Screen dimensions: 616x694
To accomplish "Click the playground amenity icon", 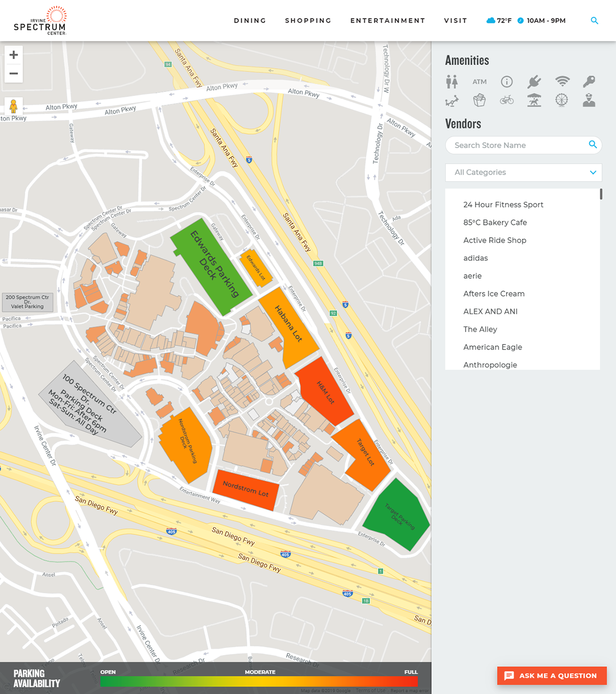I will [452, 101].
